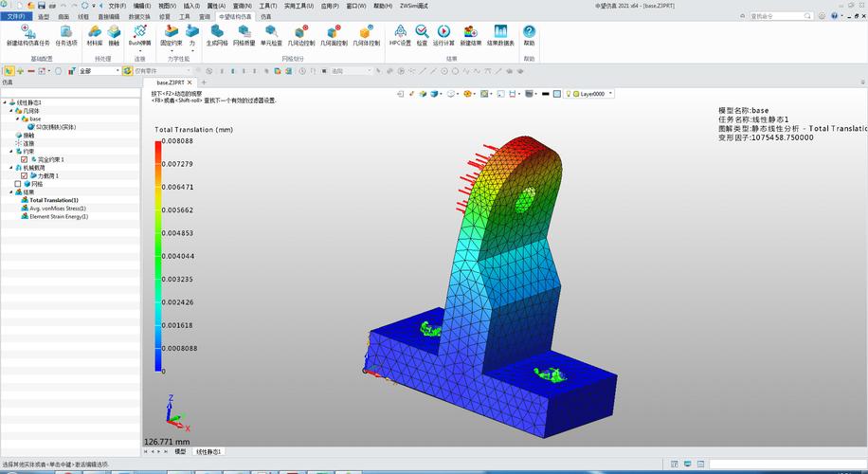The width and height of the screenshot is (868, 474).
Task: Open the 文件(F) menu in menu bar
Action: [118, 6]
